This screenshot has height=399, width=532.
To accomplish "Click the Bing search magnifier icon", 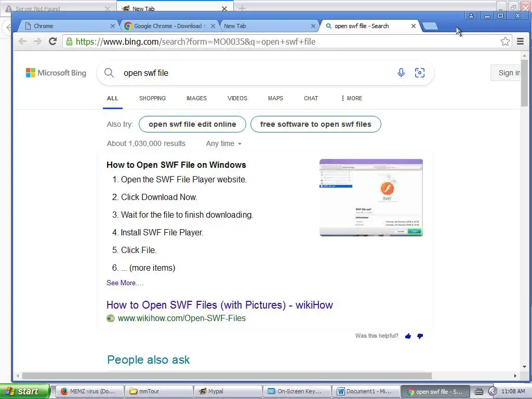I will pos(109,73).
